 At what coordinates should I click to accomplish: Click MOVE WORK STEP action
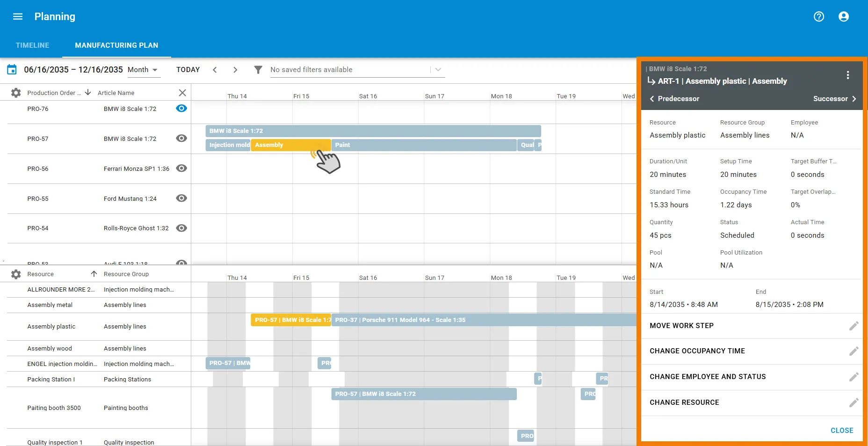coord(681,326)
